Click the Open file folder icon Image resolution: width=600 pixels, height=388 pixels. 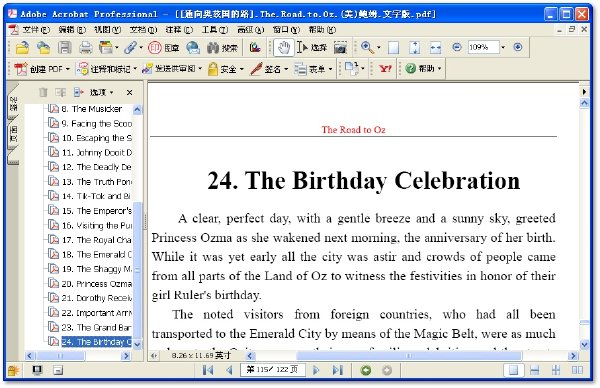point(23,47)
